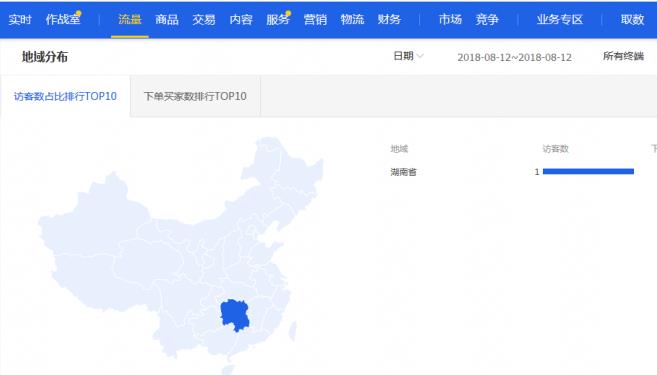Click the yellow dot badge on 服务
This screenshot has width=657, height=375.
tap(288, 13)
